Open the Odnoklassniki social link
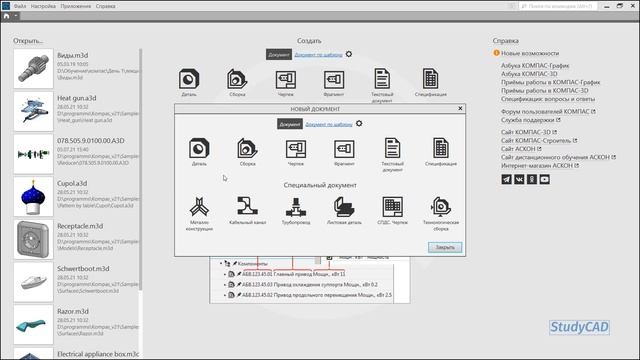The image size is (640, 360). [x=531, y=179]
